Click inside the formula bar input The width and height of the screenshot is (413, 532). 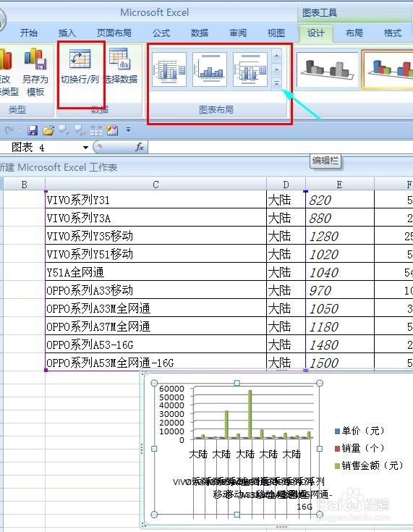tap(280, 147)
